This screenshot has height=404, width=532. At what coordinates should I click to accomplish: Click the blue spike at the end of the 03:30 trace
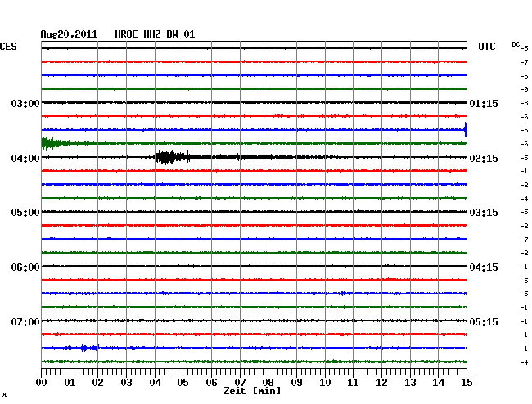pos(466,129)
